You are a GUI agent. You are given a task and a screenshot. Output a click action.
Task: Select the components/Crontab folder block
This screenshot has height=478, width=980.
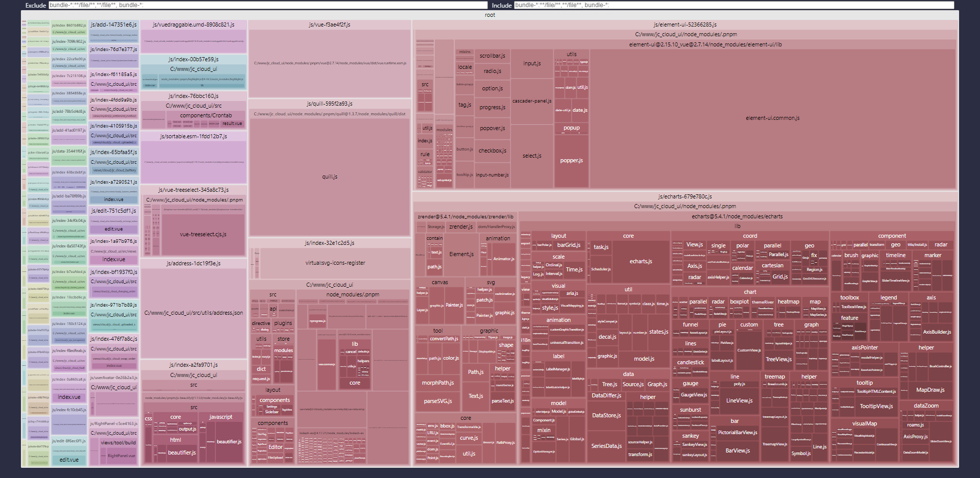[x=206, y=115]
